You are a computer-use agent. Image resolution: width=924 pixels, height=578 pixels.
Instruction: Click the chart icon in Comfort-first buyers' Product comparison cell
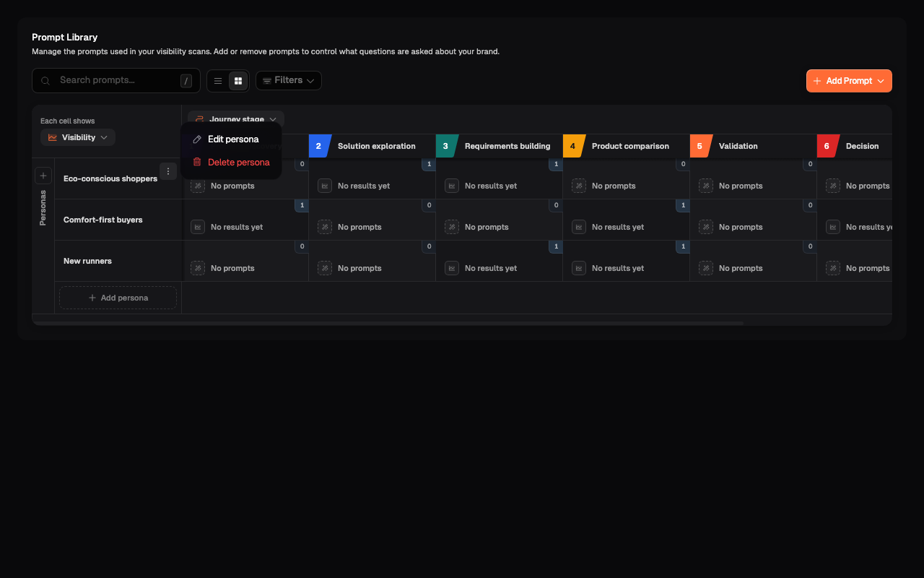pyautogui.click(x=579, y=227)
